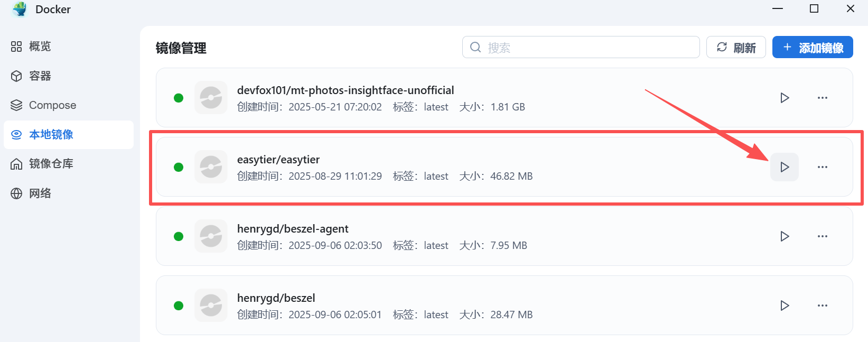Image resolution: width=868 pixels, height=342 pixels.
Task: Click the Docker app logo icon
Action: tap(20, 9)
